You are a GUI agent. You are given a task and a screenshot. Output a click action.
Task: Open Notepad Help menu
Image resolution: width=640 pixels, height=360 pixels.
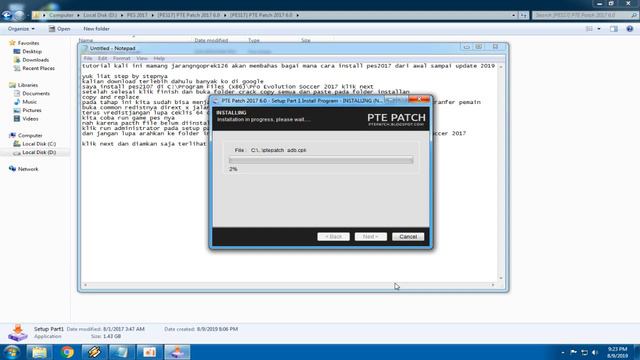159,58
